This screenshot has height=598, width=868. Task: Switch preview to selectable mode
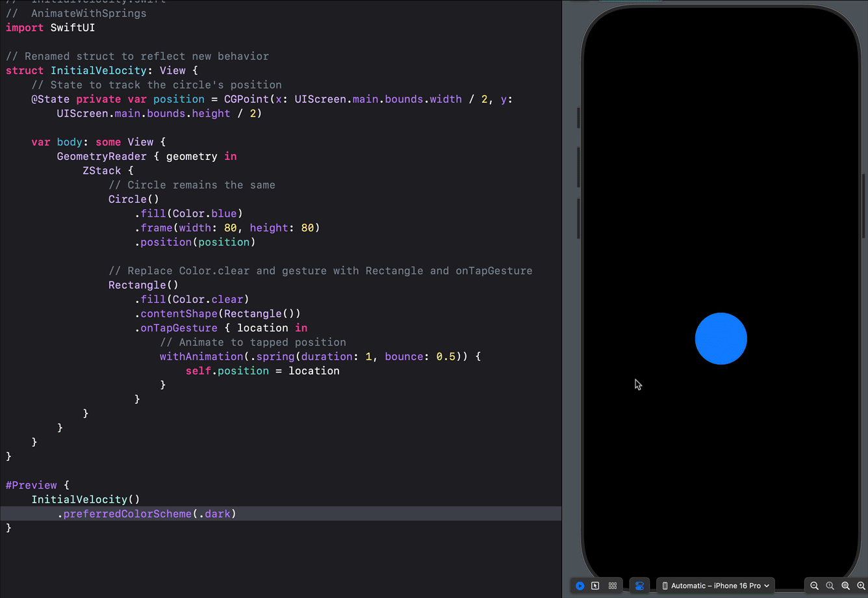(x=595, y=586)
